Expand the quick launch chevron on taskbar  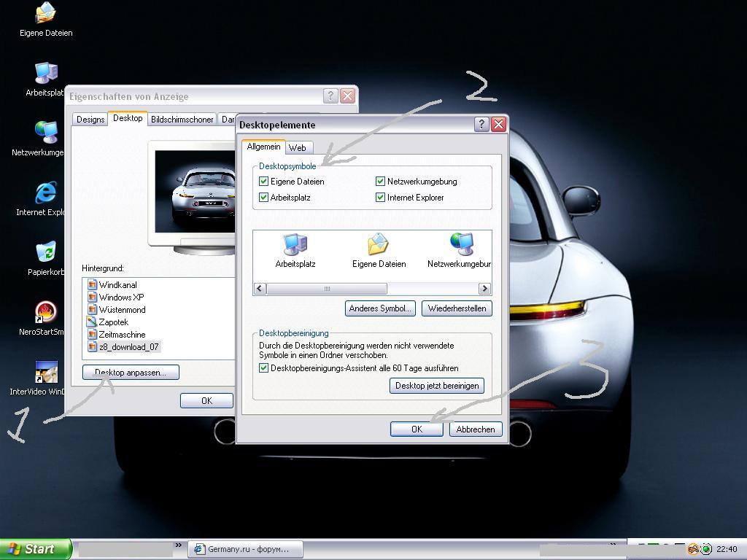(x=178, y=545)
